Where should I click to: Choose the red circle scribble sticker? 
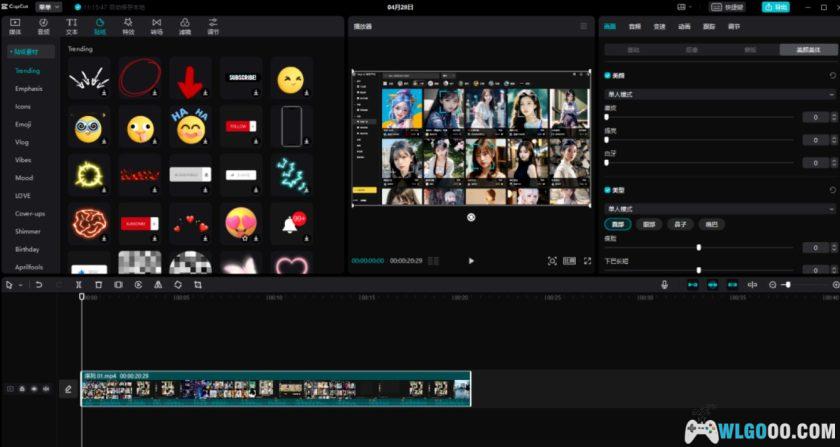[x=139, y=78]
